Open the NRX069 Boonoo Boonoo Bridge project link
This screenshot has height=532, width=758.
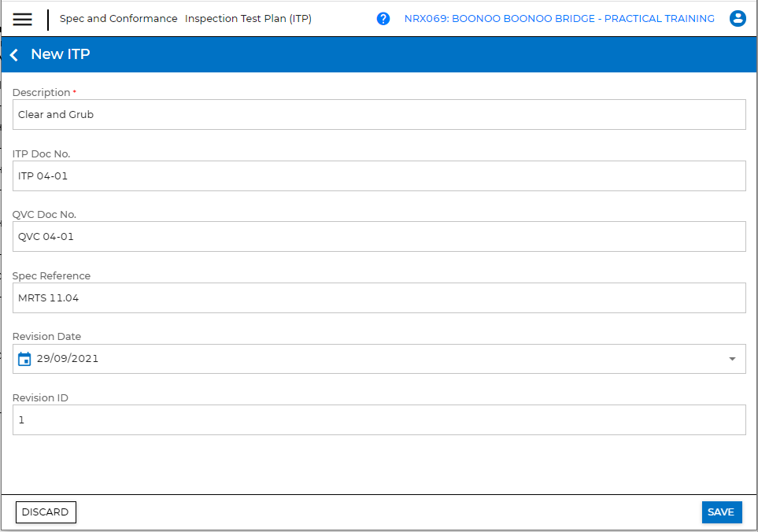tap(559, 19)
